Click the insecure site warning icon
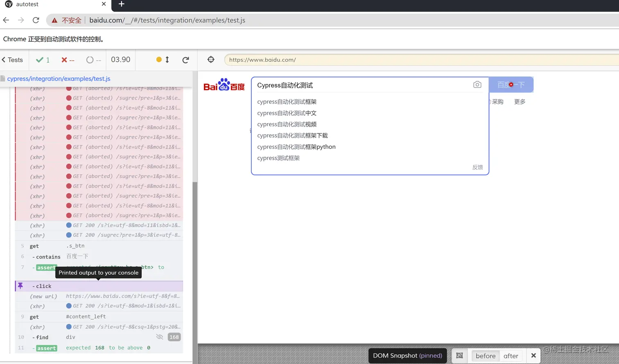This screenshot has width=619, height=364. point(54,20)
